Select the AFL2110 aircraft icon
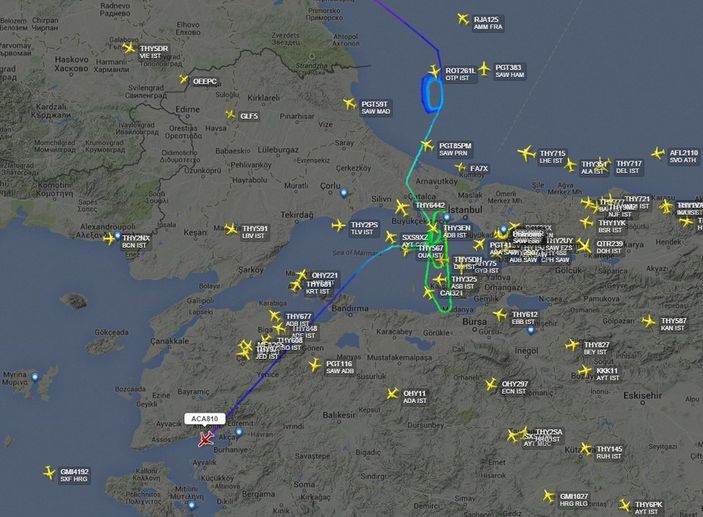Viewport: 703px width, 517px height. click(x=658, y=153)
